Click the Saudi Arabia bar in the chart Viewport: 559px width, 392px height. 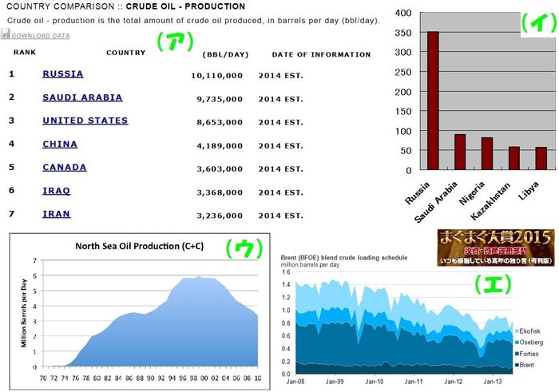point(460,152)
